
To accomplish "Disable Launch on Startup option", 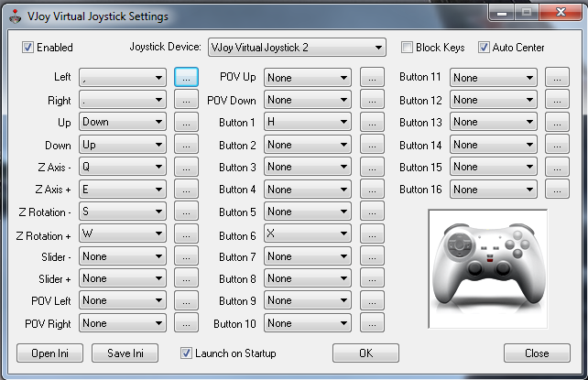I will pos(187,353).
